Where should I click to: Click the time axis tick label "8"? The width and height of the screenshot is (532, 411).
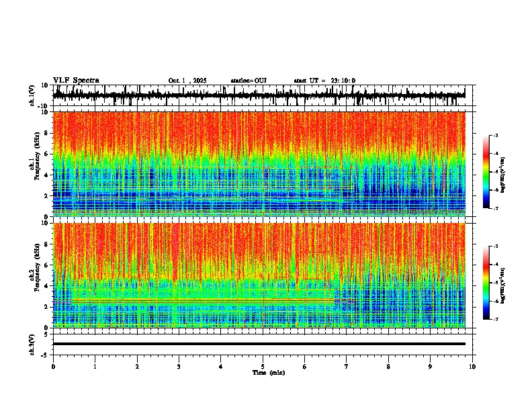[388, 367]
